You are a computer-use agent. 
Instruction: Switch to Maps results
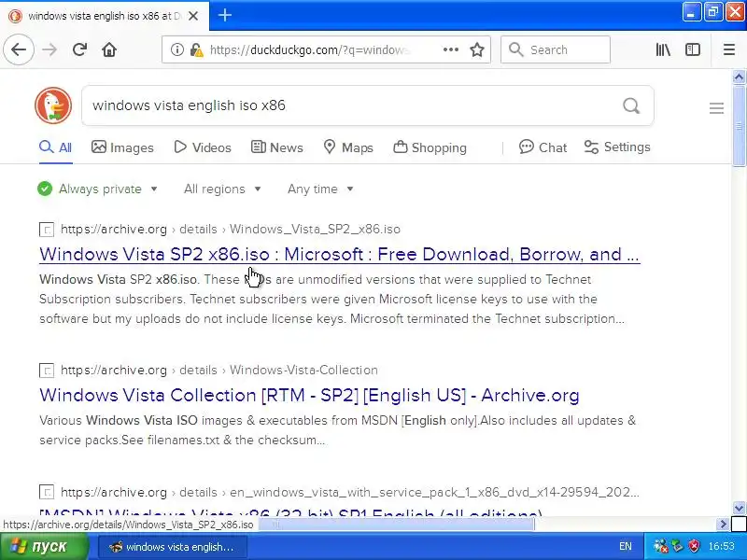point(347,147)
